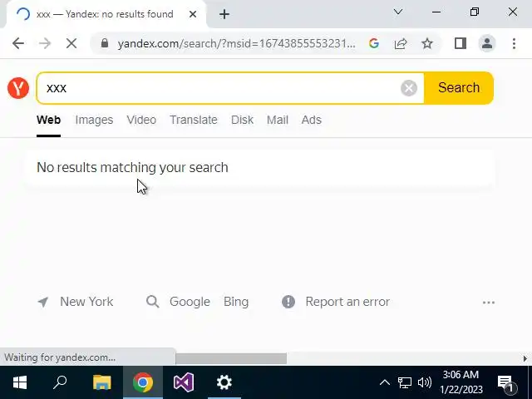Click the scroll right arrow
This screenshot has width=532, height=399.
525,358
